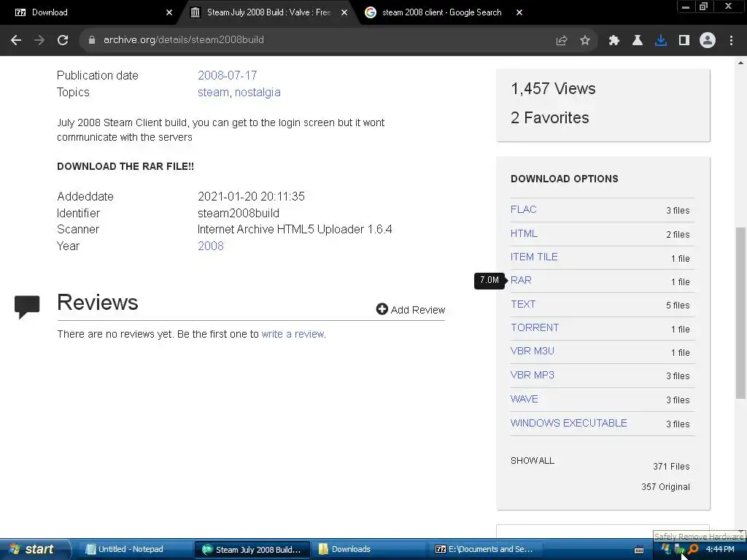Click the keyboard icon in the taskbar
The height and width of the screenshot is (560, 747).
coord(639,550)
